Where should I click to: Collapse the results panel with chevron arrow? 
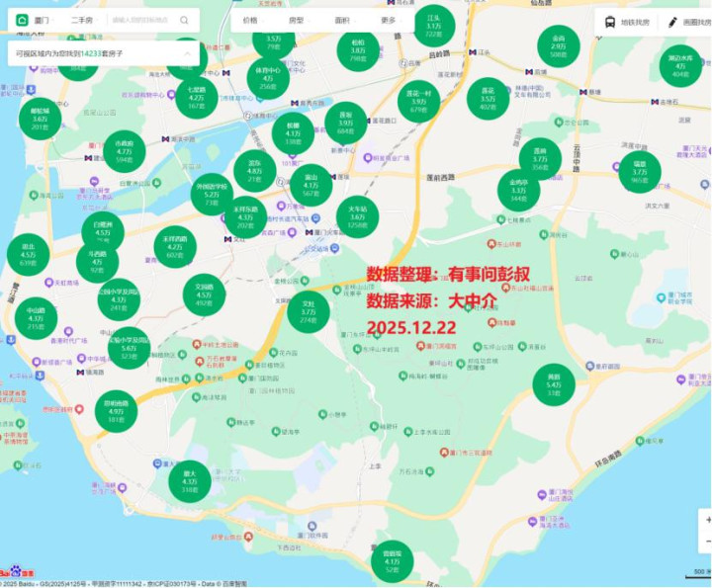(x=188, y=53)
